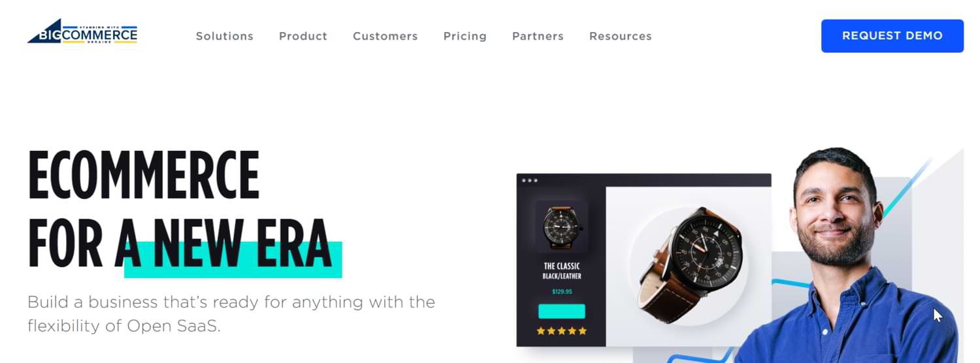Click the REQUEST DEMO button

(892, 36)
